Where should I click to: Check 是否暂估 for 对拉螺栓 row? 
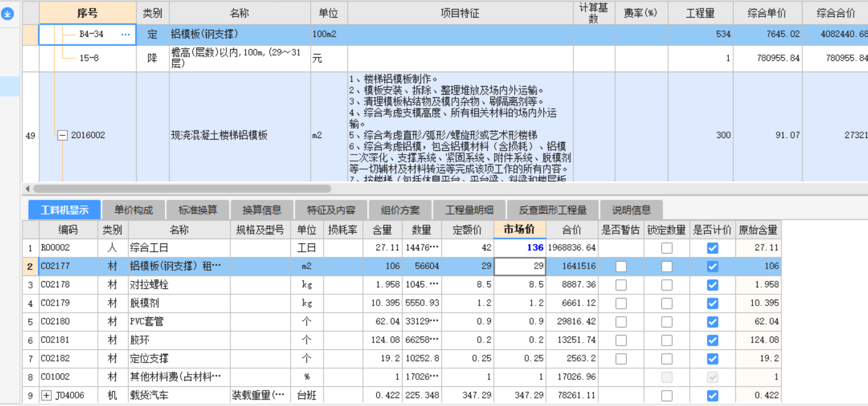pyautogui.click(x=621, y=285)
